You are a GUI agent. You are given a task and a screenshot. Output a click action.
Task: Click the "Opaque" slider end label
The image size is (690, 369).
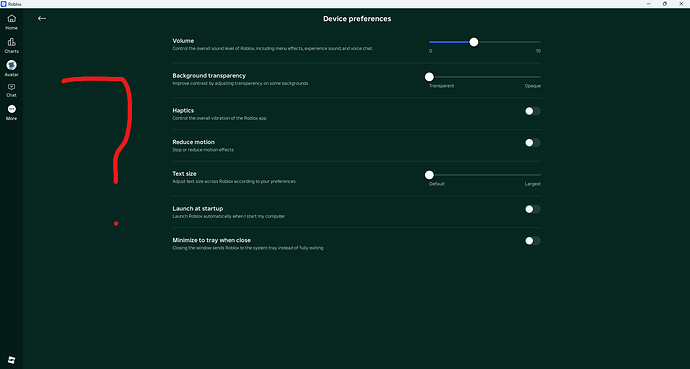click(x=532, y=86)
